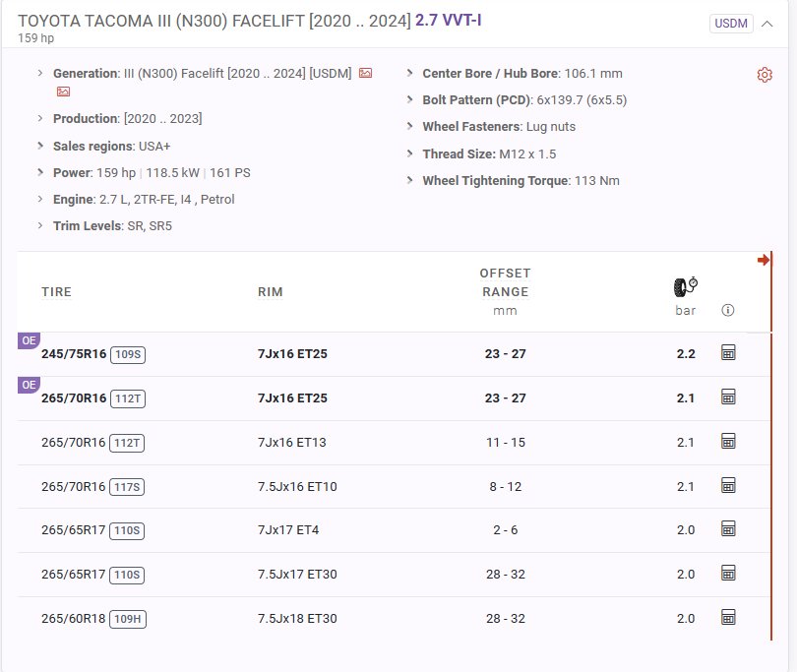Expand the Power detail arrow
Image resolution: width=797 pixels, height=672 pixels.
40,172
